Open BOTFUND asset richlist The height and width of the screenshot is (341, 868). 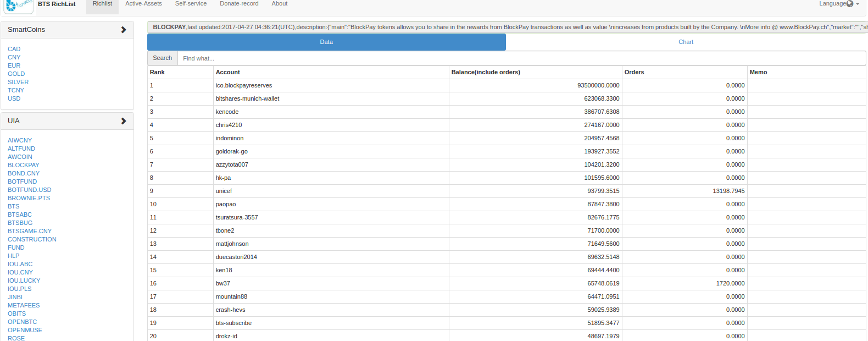pyautogui.click(x=23, y=182)
